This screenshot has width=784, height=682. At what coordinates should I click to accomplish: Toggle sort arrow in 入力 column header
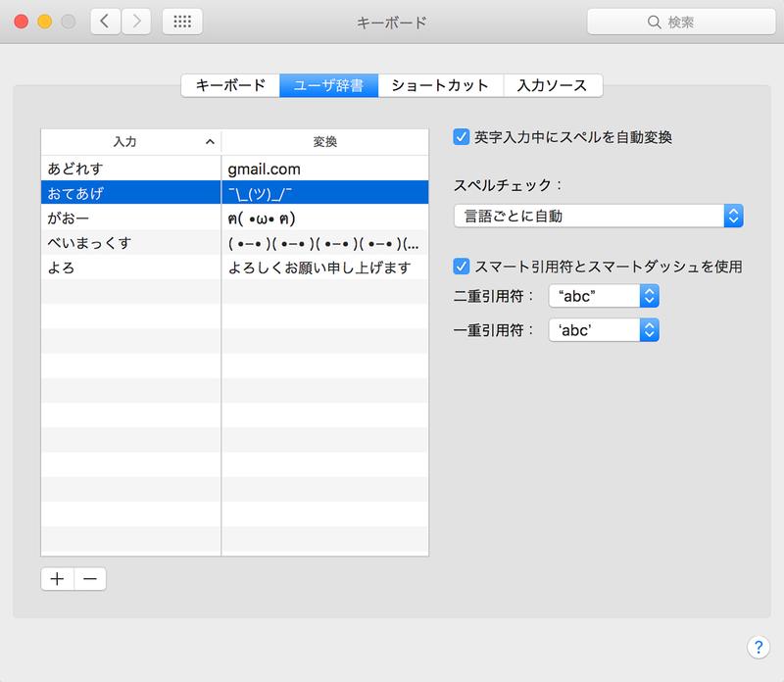210,142
